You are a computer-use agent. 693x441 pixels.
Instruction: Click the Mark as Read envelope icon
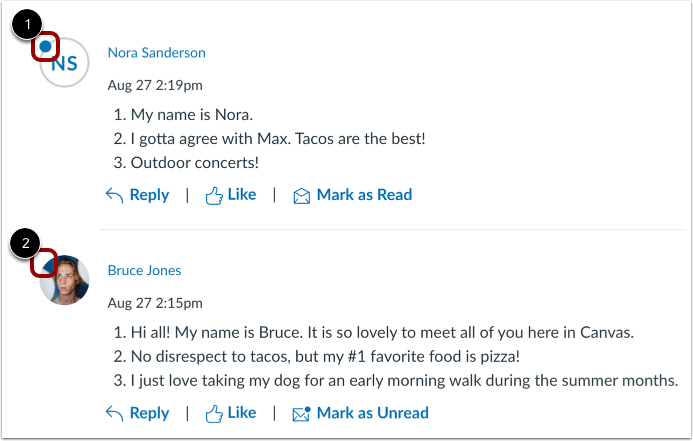301,196
